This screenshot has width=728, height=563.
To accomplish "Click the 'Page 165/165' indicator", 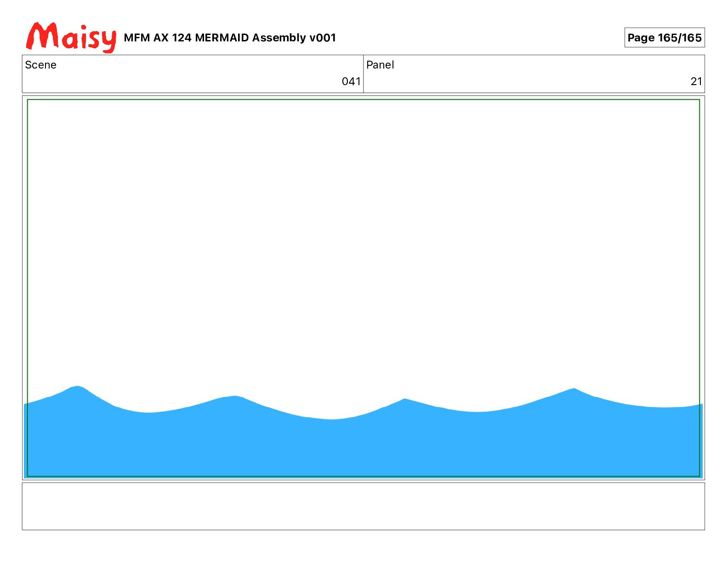I will click(664, 38).
